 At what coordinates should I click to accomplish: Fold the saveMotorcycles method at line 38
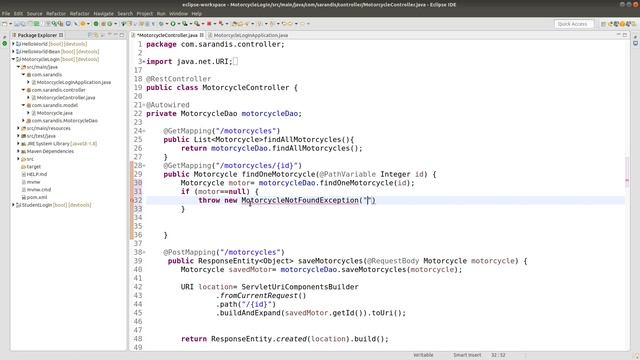tap(144, 252)
